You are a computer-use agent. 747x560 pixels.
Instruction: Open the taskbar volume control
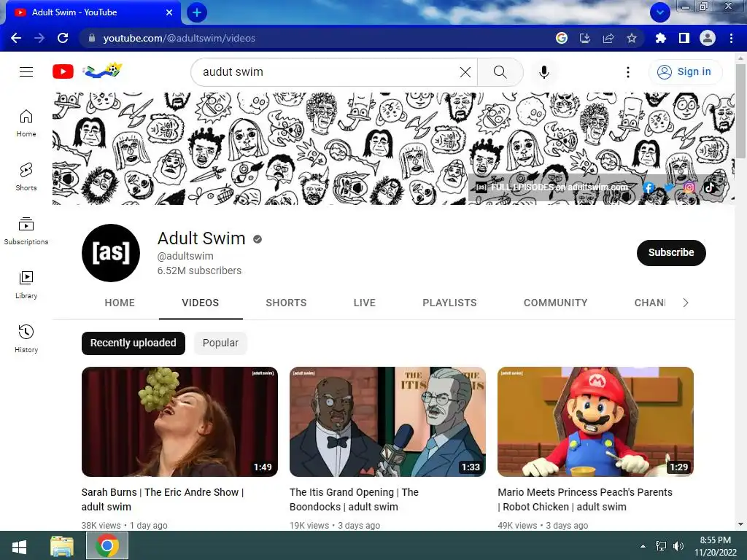tap(678, 546)
